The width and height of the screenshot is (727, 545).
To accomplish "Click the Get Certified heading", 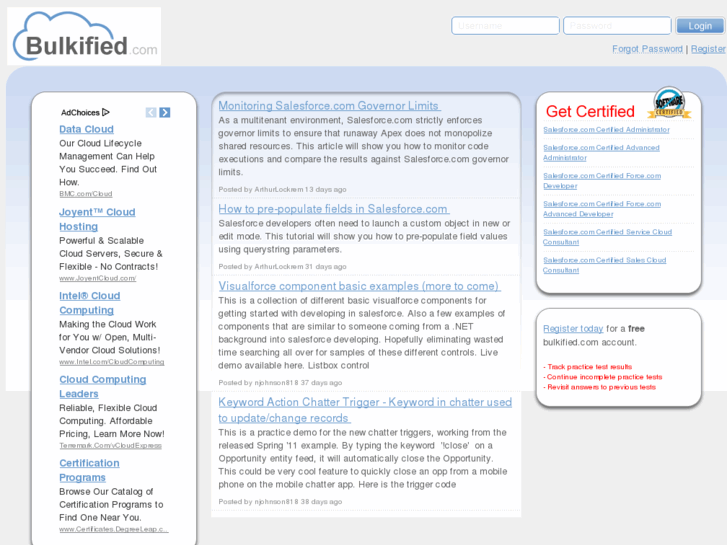I will 590,111.
